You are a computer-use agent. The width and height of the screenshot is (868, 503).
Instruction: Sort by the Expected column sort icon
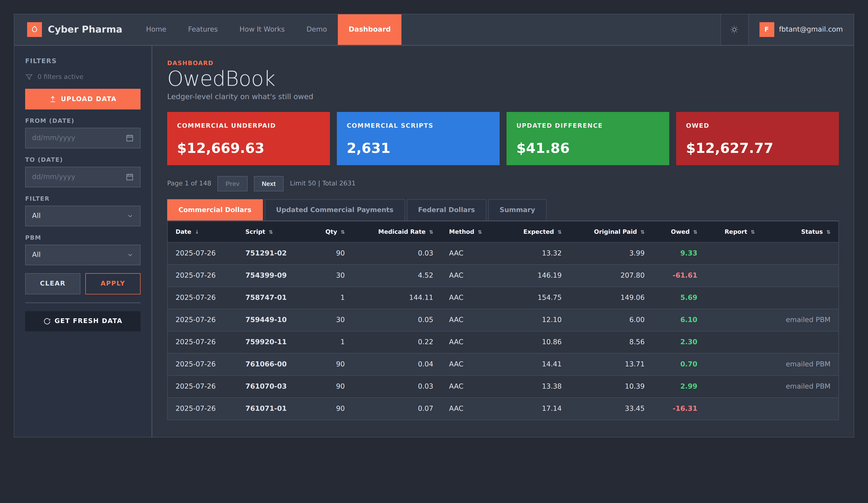click(560, 232)
